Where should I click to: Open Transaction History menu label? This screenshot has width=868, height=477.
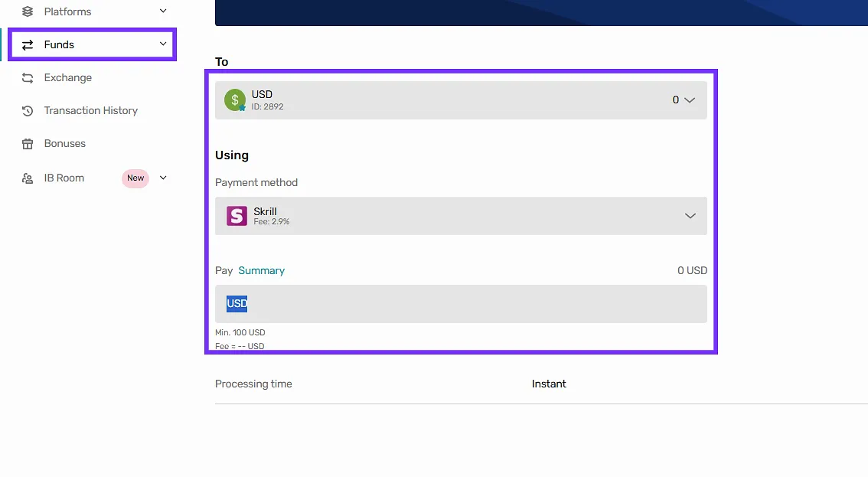[x=90, y=110]
